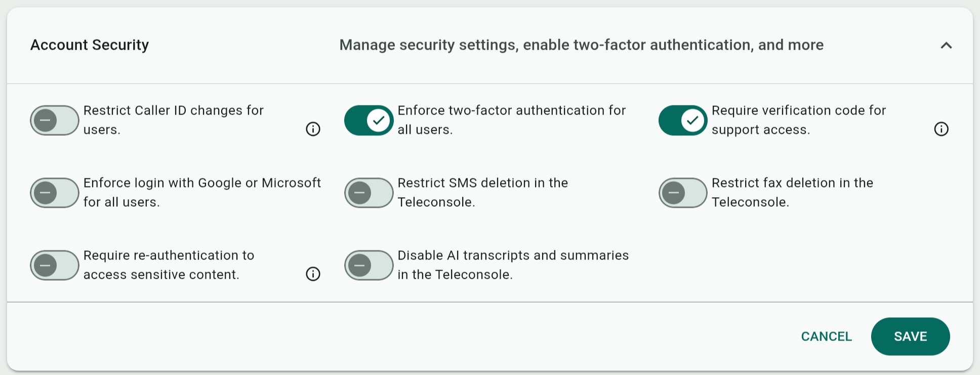This screenshot has width=980, height=375.
Task: Click the SAVE button
Action: 910,336
